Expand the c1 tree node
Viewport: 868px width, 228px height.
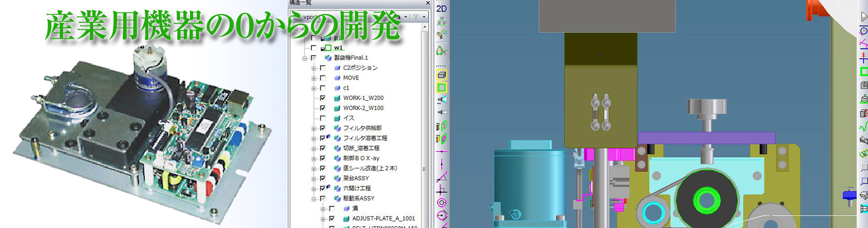(314, 88)
